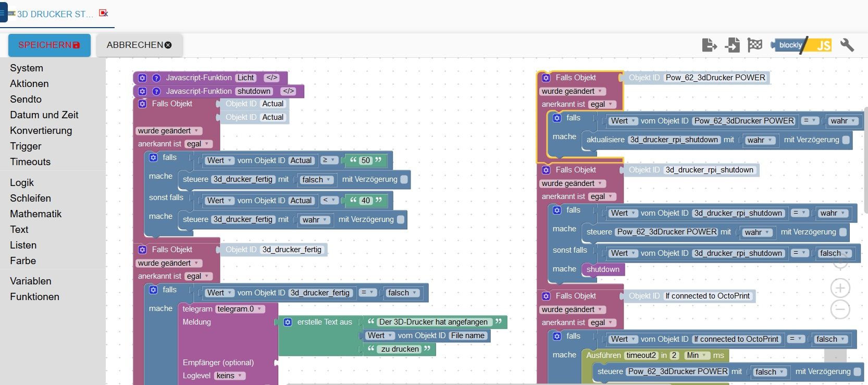The width and height of the screenshot is (868, 385).
Task: Click the ABBRECHEN cancel button
Action: coord(140,45)
